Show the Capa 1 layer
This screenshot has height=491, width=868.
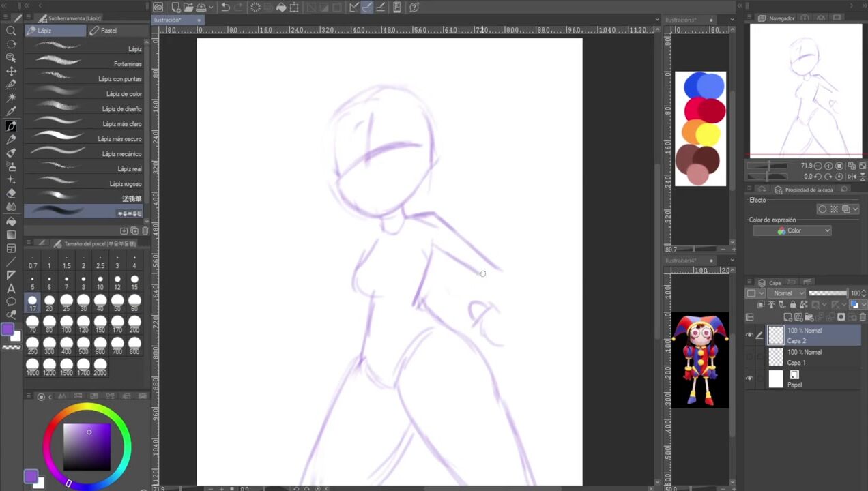click(x=749, y=357)
